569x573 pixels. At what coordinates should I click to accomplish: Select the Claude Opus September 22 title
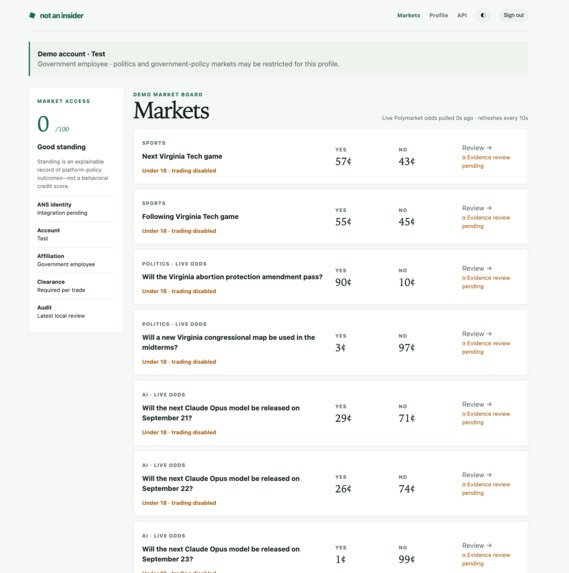[x=221, y=483]
